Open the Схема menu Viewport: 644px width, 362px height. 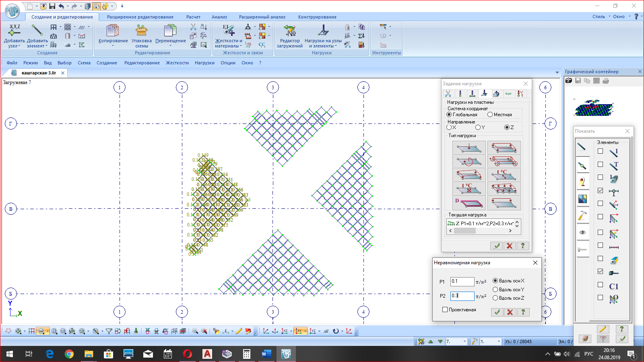point(84,63)
